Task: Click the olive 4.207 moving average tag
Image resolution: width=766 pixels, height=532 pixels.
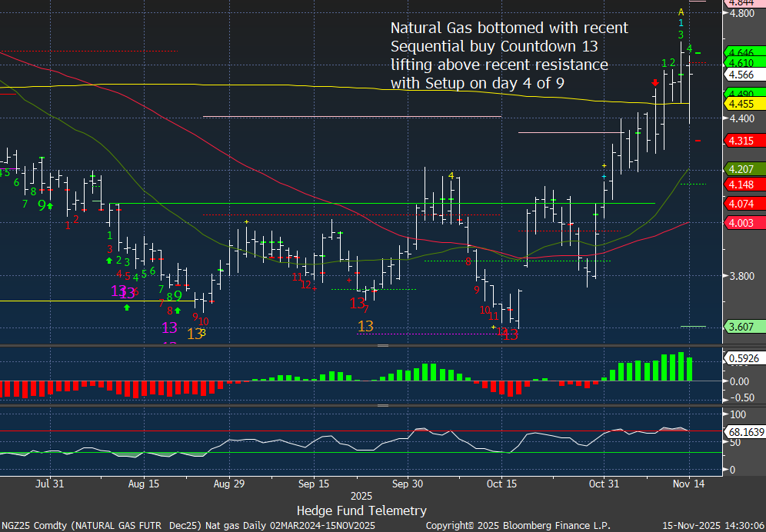Action: (x=742, y=169)
